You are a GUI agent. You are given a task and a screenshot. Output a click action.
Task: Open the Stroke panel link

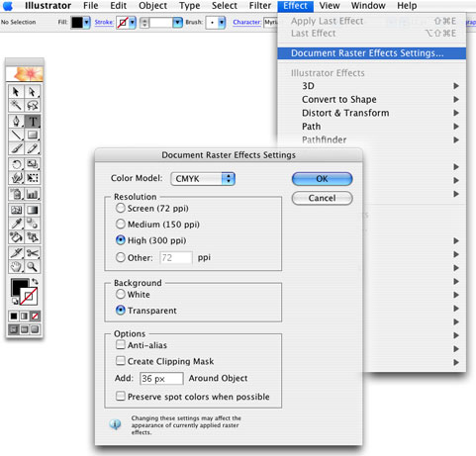pos(104,22)
